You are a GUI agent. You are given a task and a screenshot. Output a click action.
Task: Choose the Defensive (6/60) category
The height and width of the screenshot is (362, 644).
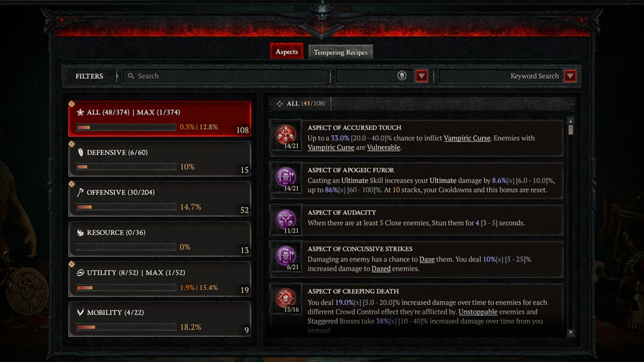pyautogui.click(x=159, y=159)
